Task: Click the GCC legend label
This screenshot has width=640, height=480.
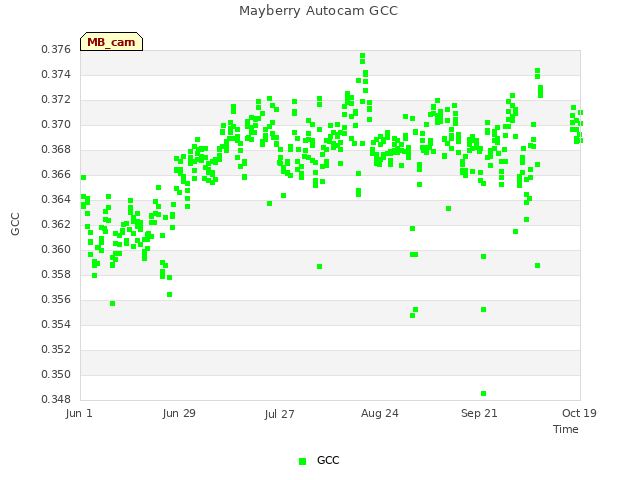Action: (328, 460)
